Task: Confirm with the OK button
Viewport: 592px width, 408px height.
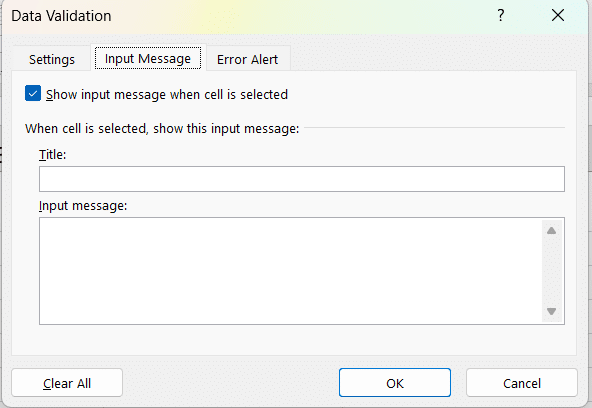Action: pyautogui.click(x=395, y=383)
